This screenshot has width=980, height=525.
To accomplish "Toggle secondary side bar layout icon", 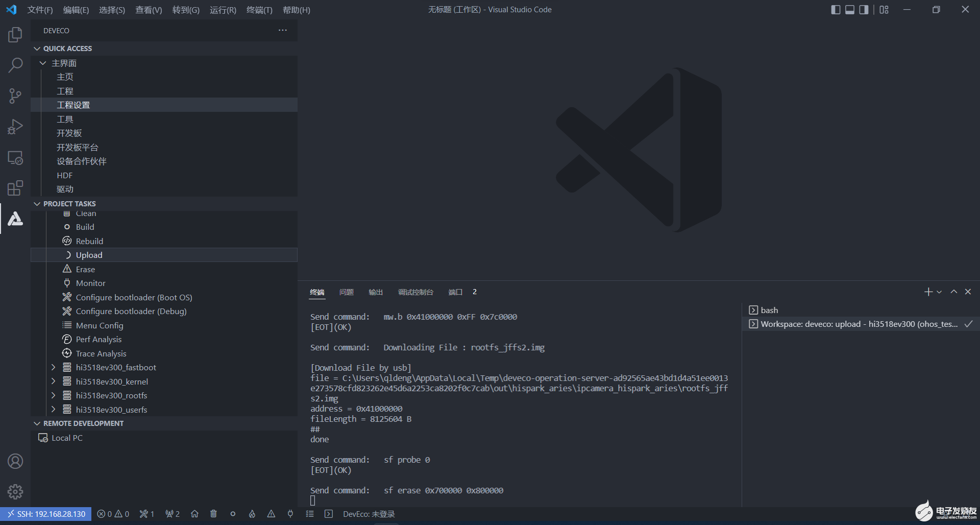I will pos(864,10).
